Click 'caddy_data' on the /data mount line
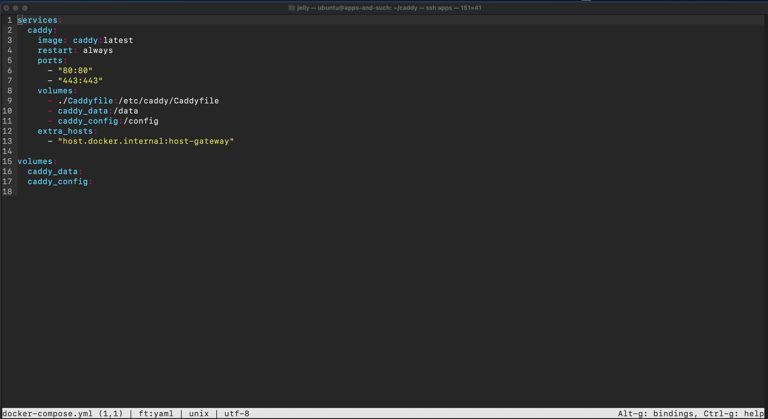This screenshot has width=768, height=419. click(82, 111)
